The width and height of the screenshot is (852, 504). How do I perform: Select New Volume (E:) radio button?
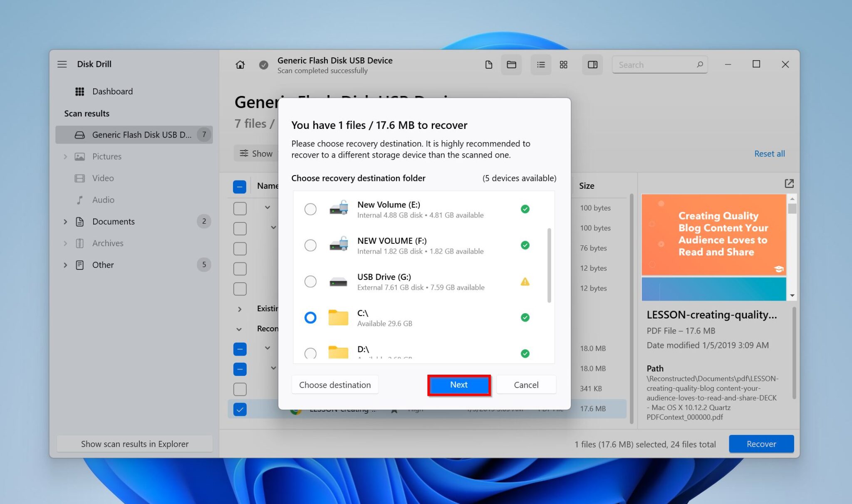coord(310,209)
